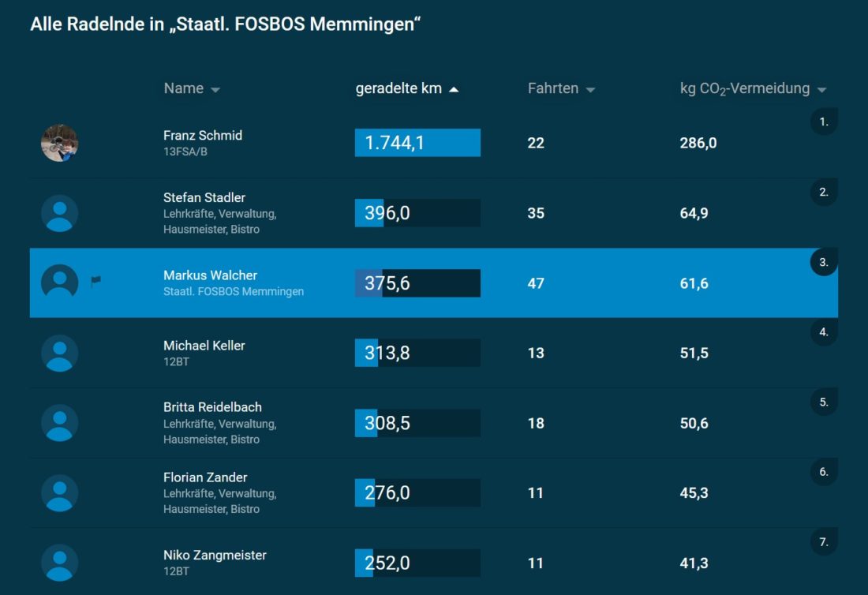Click Florian Zander's avatar icon
The width and height of the screenshot is (868, 595).
click(x=60, y=493)
